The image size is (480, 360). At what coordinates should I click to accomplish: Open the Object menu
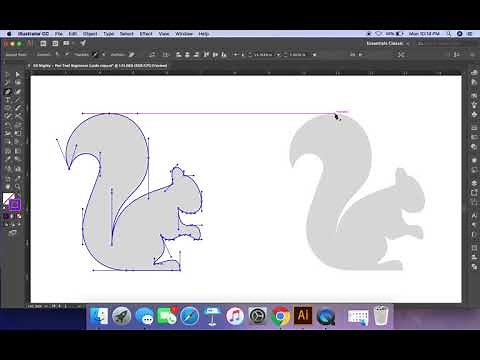tap(90, 34)
